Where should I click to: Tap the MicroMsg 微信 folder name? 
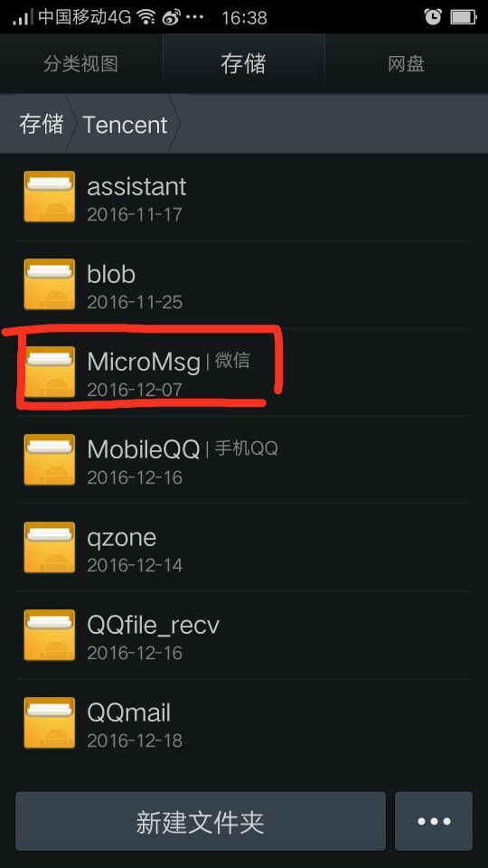click(x=168, y=362)
